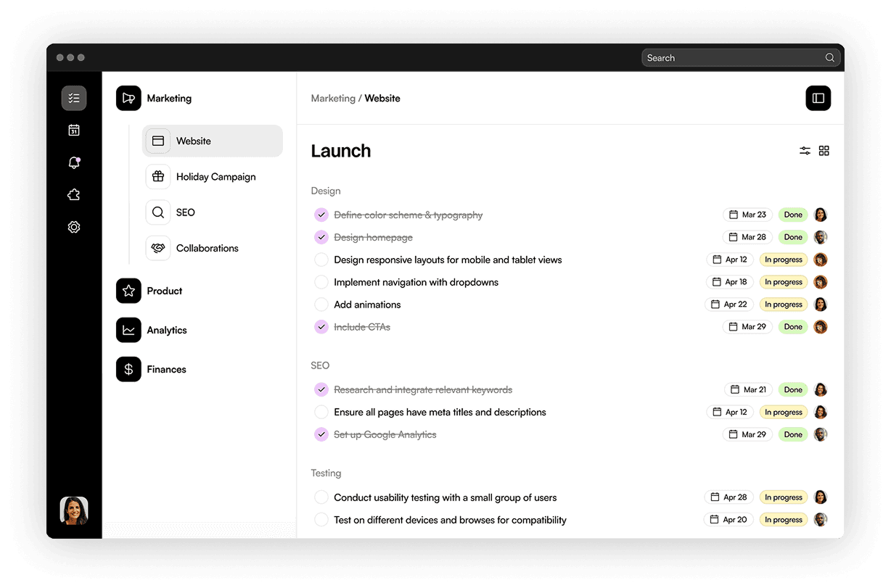Open notifications via the bell icon
This screenshot has height=588, width=891.
coord(73,162)
